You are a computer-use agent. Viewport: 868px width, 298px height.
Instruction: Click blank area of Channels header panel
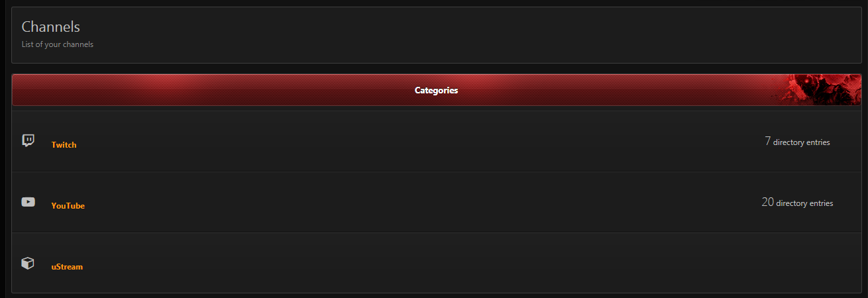point(464,35)
